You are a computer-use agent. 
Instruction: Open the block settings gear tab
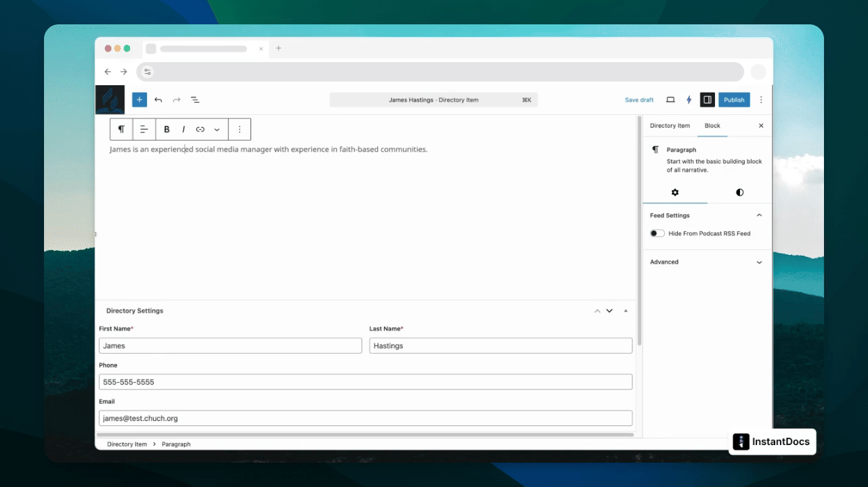click(675, 193)
